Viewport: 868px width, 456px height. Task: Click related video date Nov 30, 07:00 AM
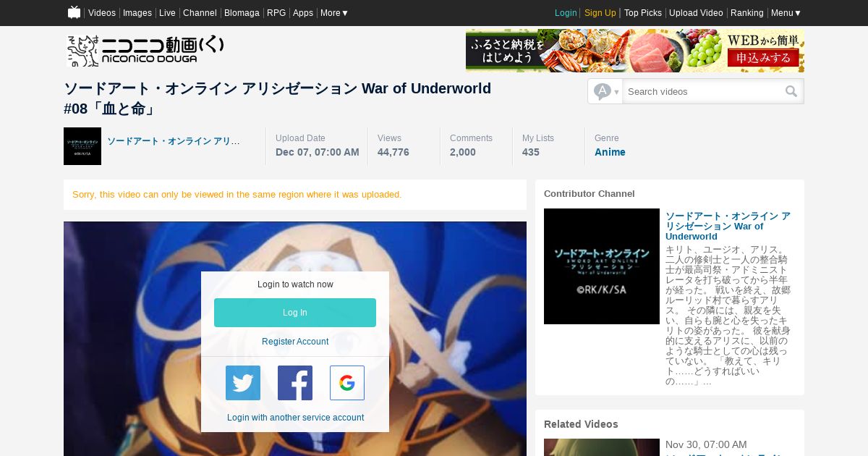coord(706,444)
